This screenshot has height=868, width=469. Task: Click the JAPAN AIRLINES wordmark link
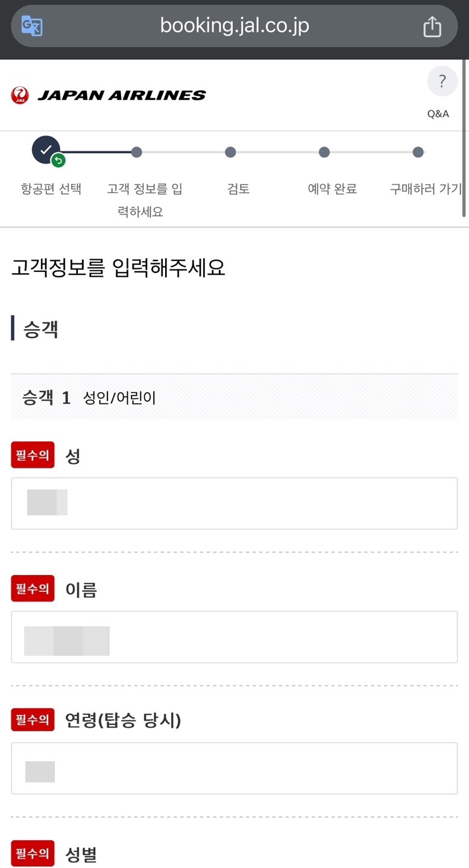coord(121,95)
